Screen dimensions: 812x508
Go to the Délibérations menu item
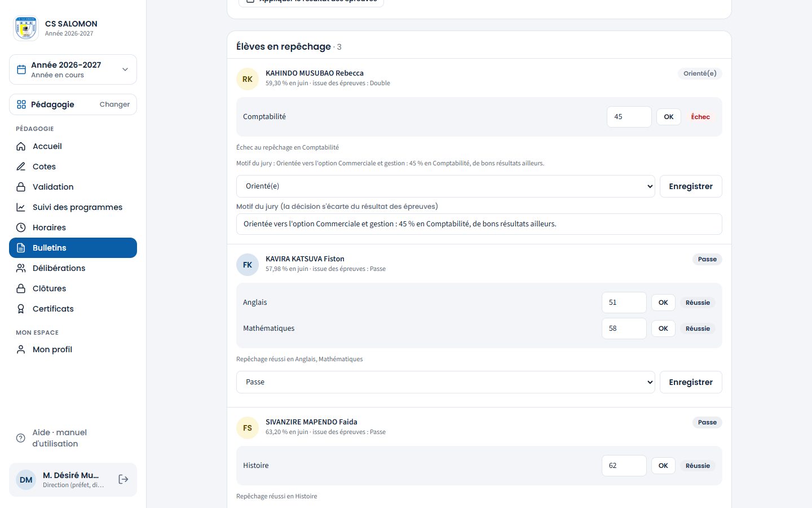(73, 268)
